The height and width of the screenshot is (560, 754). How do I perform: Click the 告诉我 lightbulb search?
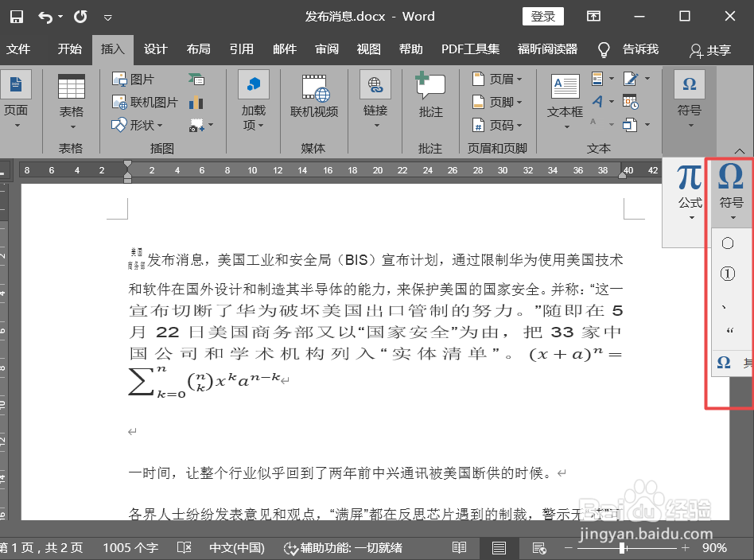pos(628,49)
